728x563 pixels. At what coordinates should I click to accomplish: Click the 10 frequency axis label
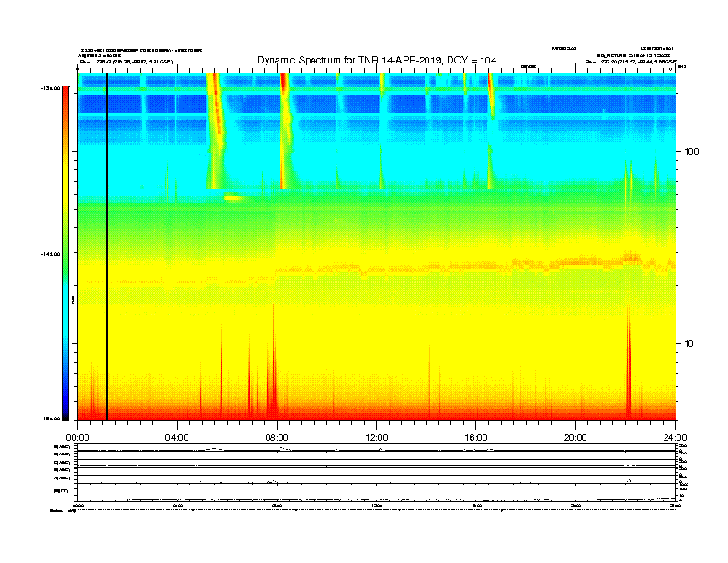[x=689, y=344]
